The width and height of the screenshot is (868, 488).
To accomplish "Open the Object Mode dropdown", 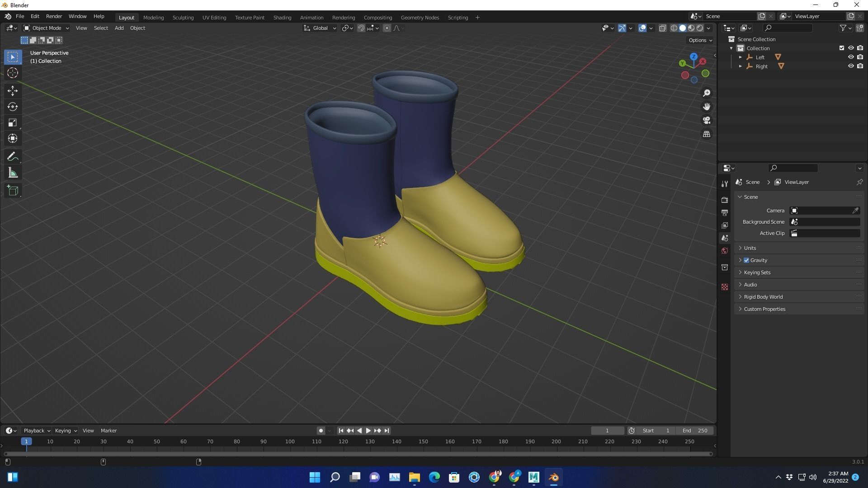I will coord(46,28).
